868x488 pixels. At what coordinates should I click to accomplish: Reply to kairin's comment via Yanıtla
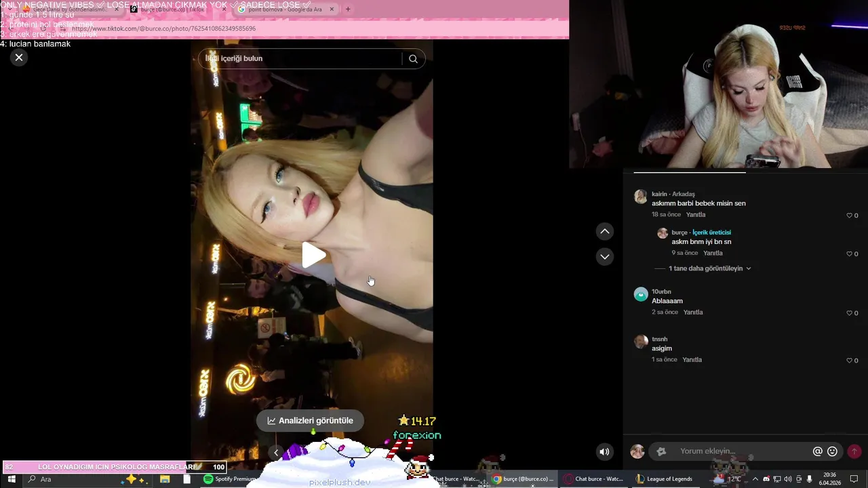(696, 215)
